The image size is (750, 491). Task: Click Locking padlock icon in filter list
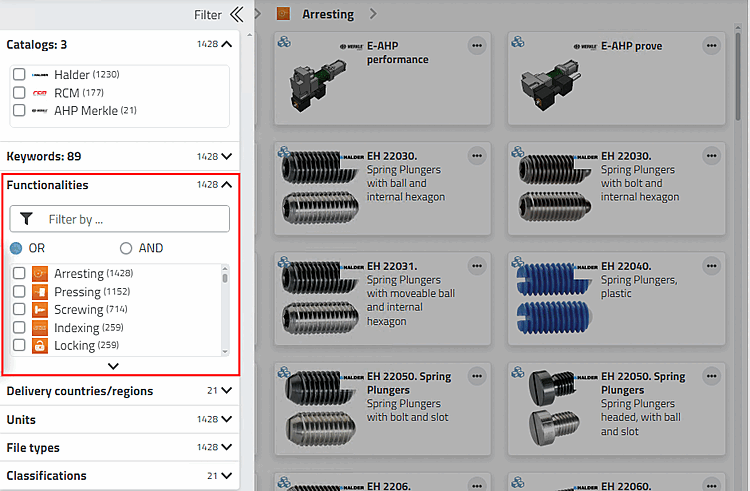pos(40,346)
